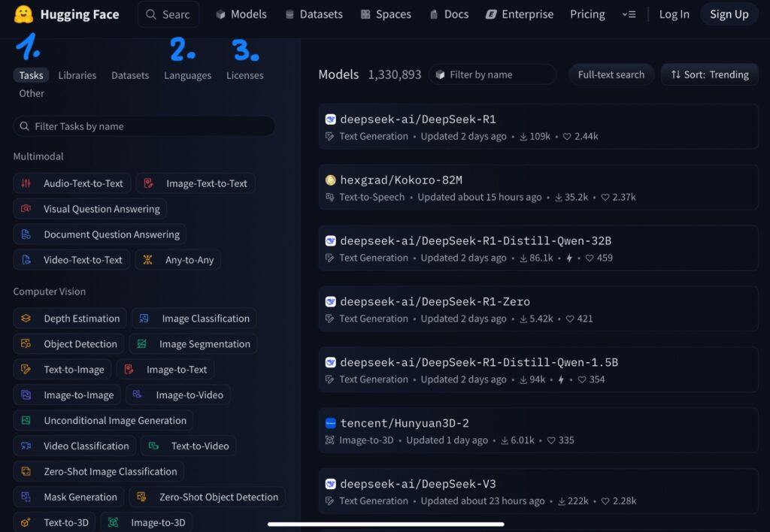The width and height of the screenshot is (770, 532).
Task: Click the Text-to-Image task icon
Action: click(26, 370)
